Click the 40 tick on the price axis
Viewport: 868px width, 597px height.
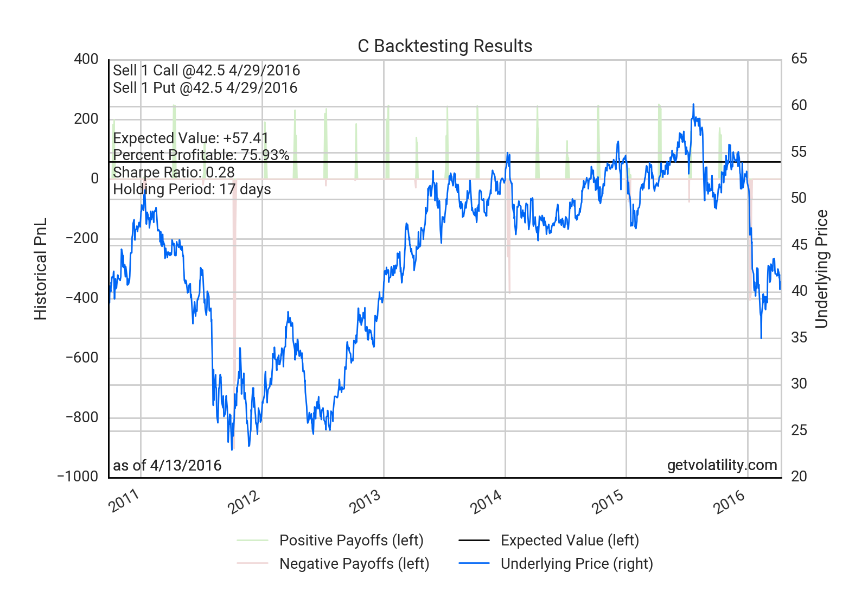(x=799, y=291)
